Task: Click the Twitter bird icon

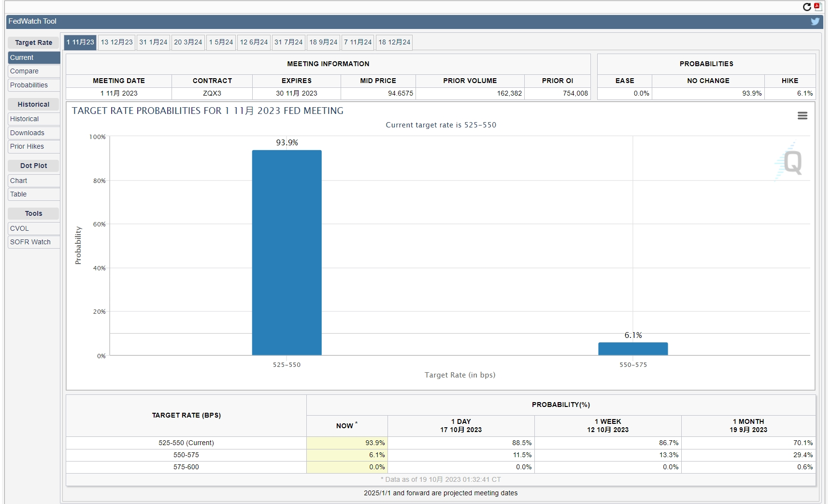Action: click(x=815, y=21)
